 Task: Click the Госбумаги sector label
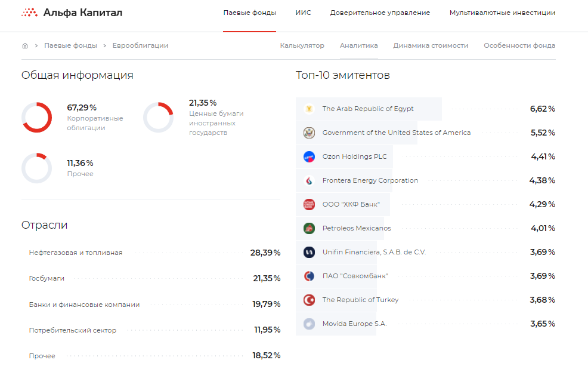pos(47,278)
